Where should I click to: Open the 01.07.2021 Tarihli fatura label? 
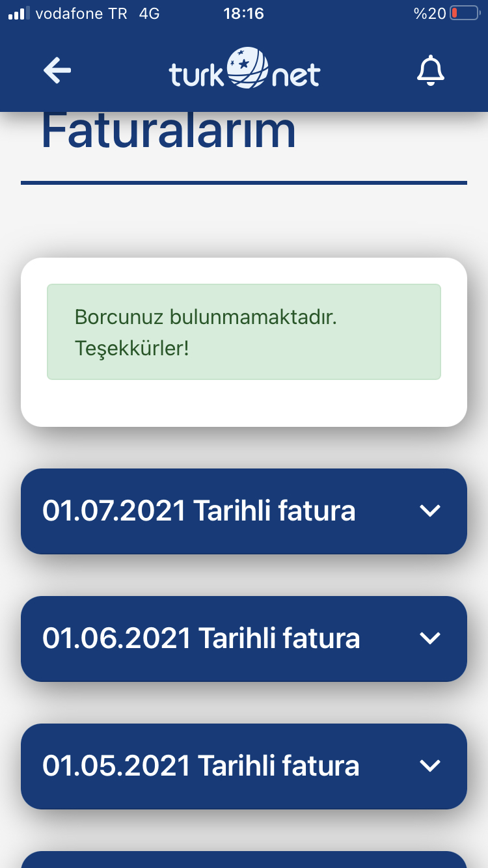coord(199,511)
